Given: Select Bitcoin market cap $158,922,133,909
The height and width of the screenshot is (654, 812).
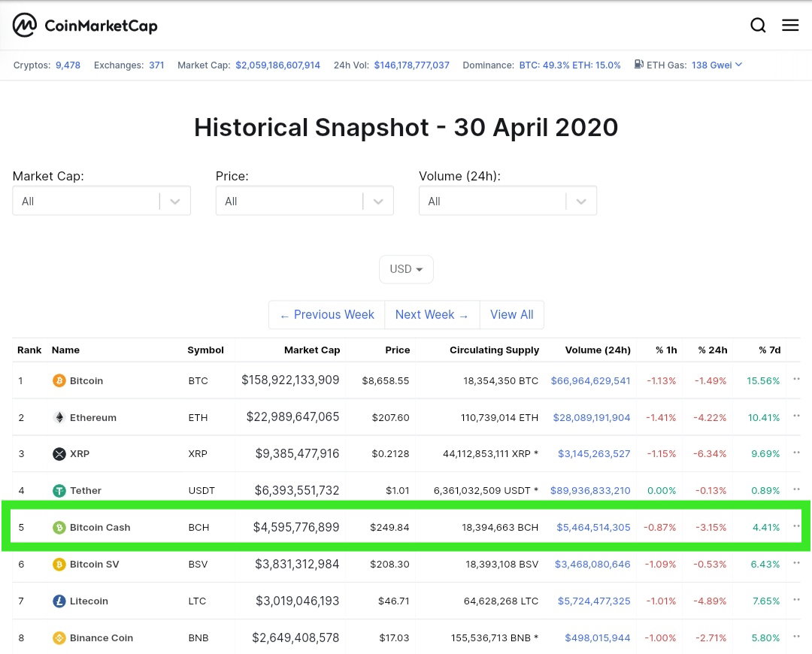Looking at the screenshot, I should click(290, 380).
